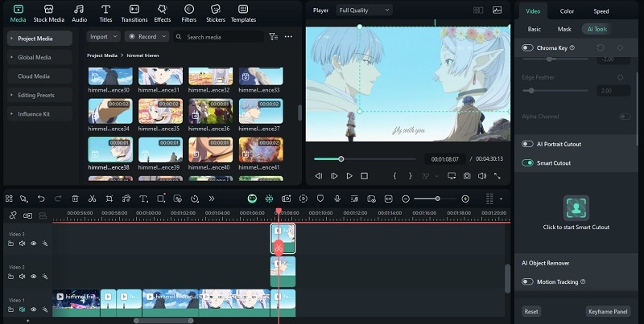
Task: Open the Import dropdown
Action: [x=104, y=36]
